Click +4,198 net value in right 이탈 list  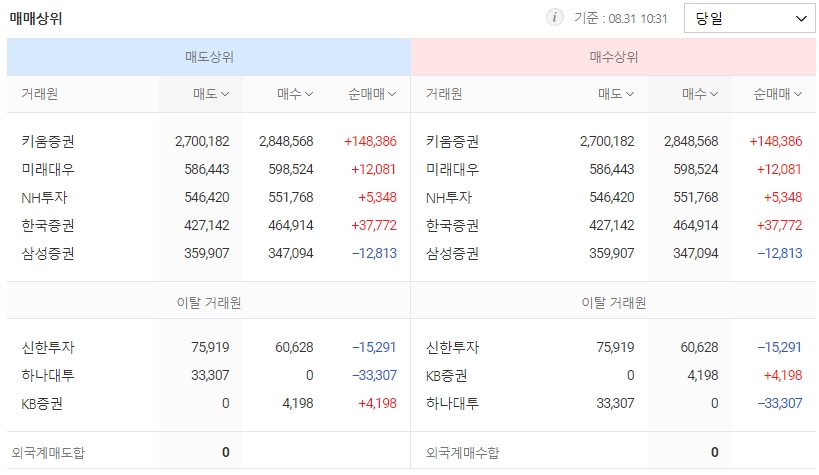tap(782, 375)
